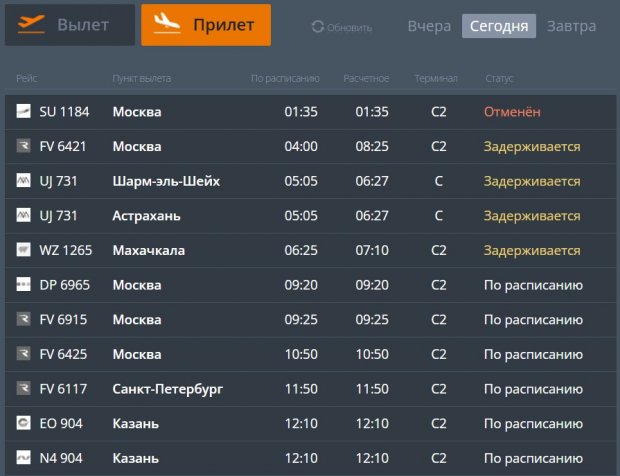620x476 pixels.
Task: Click the airline icon next to N4 904
Action: 24,458
